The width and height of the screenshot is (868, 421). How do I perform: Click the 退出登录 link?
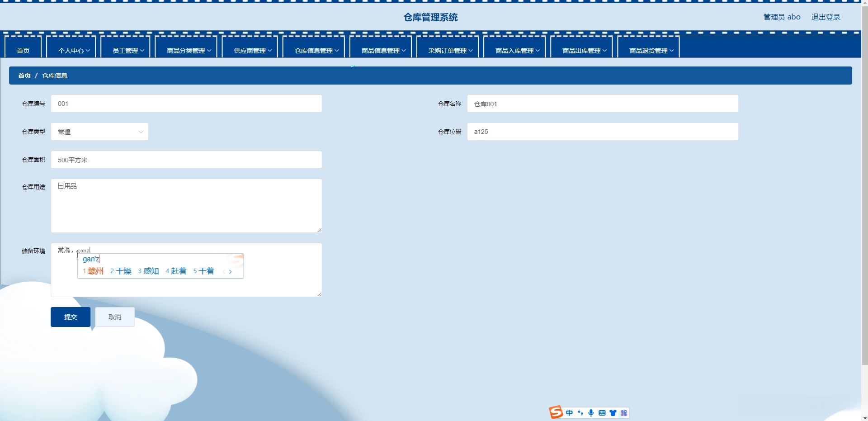pos(826,17)
